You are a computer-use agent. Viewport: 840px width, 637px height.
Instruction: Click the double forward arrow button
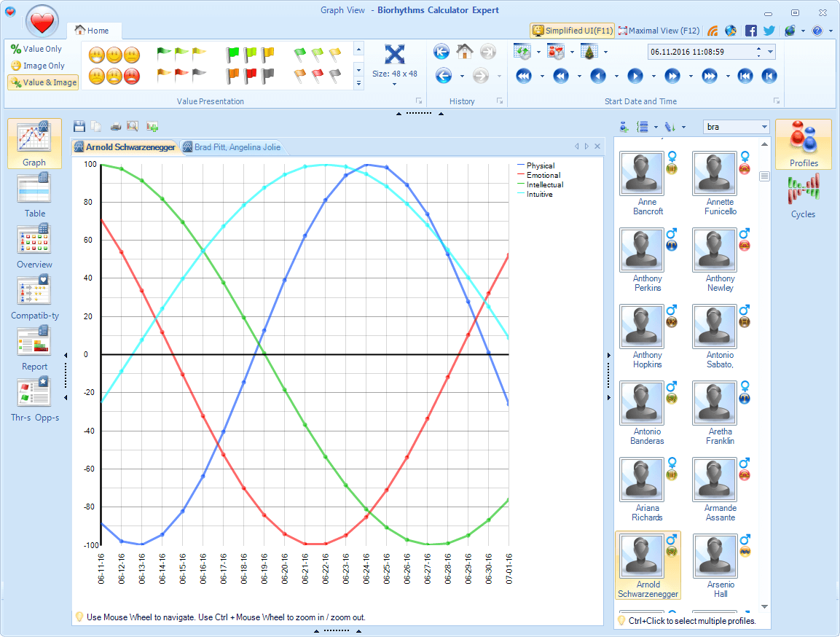point(672,76)
